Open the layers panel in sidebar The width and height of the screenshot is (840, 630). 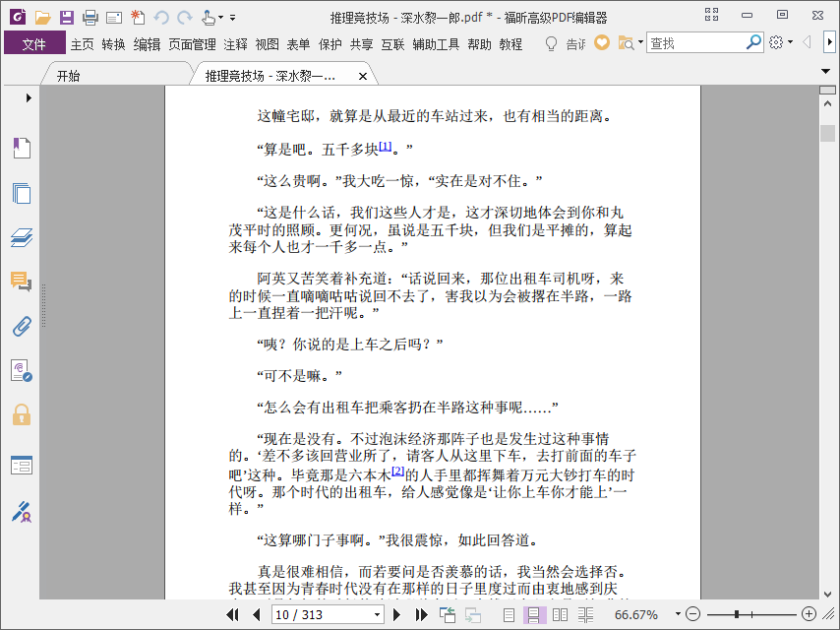tap(22, 237)
